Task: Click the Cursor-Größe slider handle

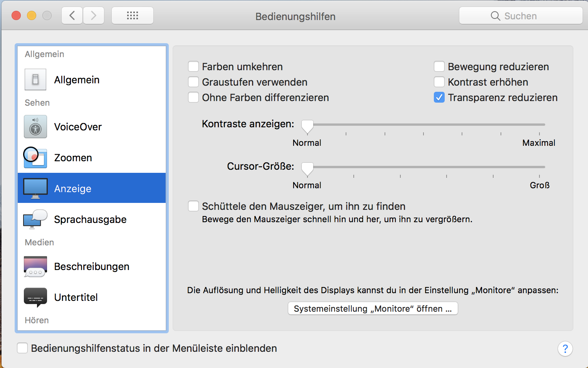Action: pyautogui.click(x=307, y=168)
